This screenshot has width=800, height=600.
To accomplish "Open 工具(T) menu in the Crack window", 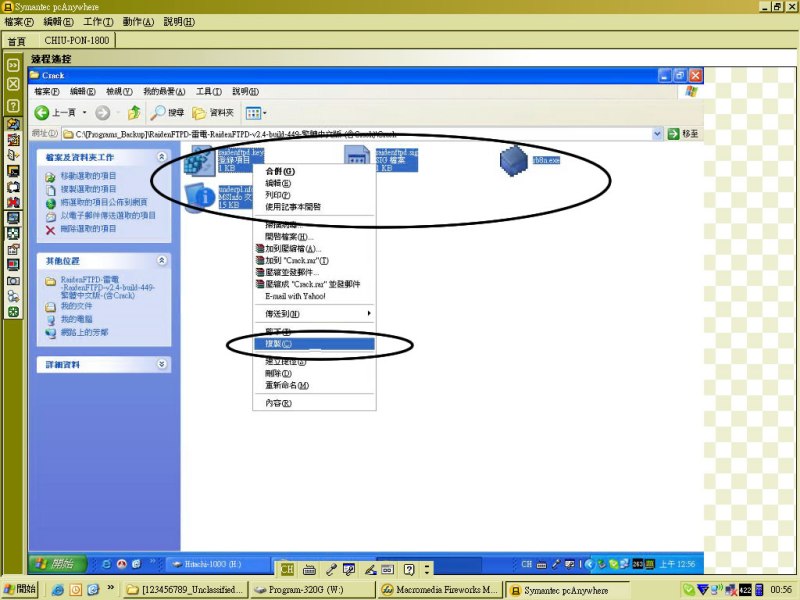I will [209, 91].
